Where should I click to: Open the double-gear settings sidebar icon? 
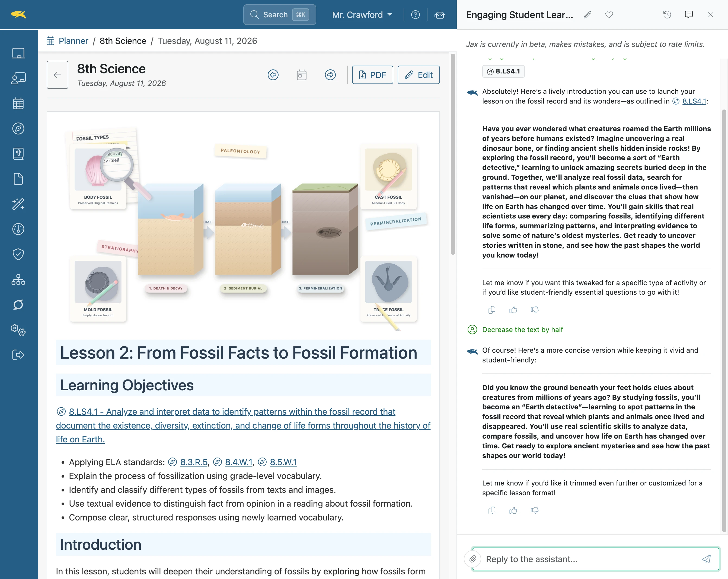pyautogui.click(x=18, y=330)
